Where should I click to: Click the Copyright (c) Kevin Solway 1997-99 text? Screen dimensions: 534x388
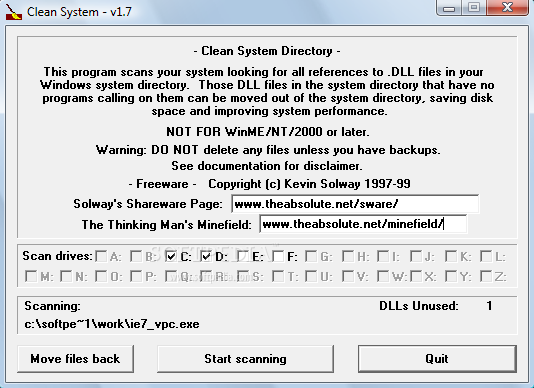click(309, 184)
